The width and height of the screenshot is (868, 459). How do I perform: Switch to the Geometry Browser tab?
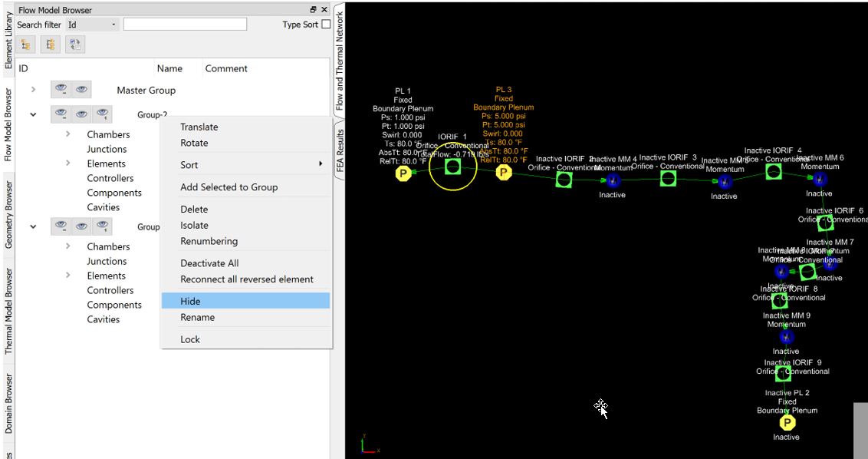(8, 216)
